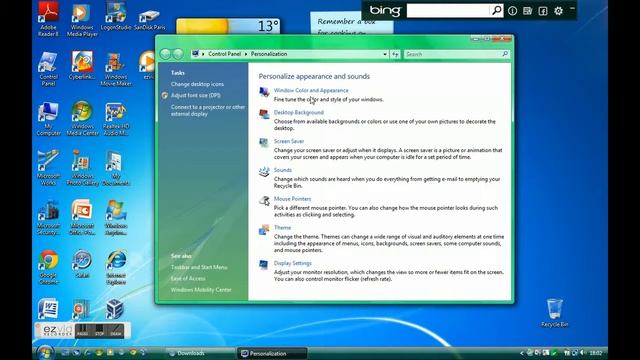Image resolution: width=640 pixels, height=360 pixels.
Task: Open LogonStudio desktop shortcut
Action: pyautogui.click(x=116, y=16)
